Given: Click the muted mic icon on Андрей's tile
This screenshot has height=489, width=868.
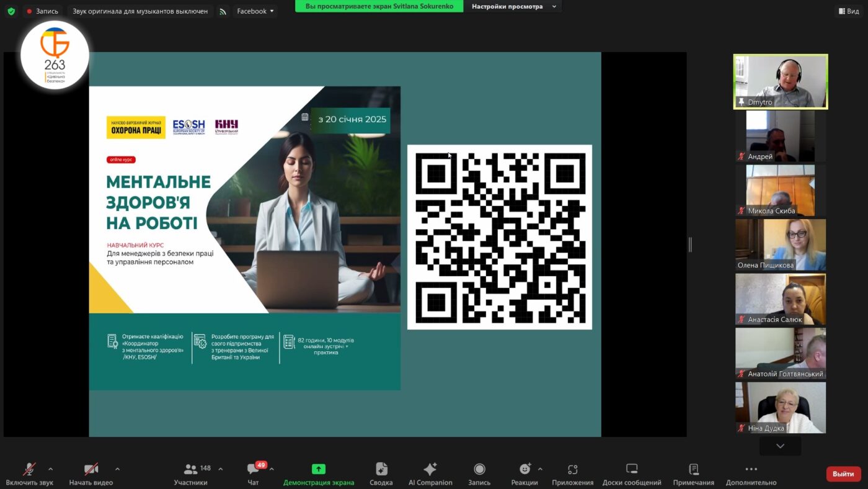Looking at the screenshot, I should (741, 156).
